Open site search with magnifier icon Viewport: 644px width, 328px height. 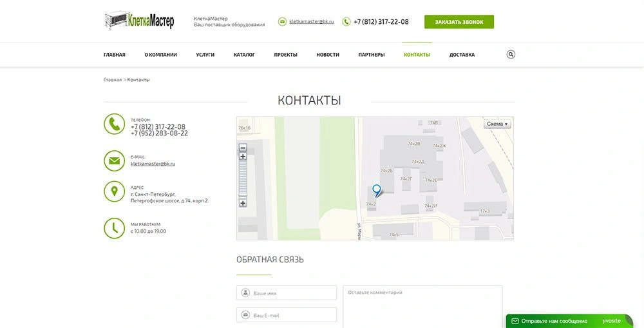(511, 55)
